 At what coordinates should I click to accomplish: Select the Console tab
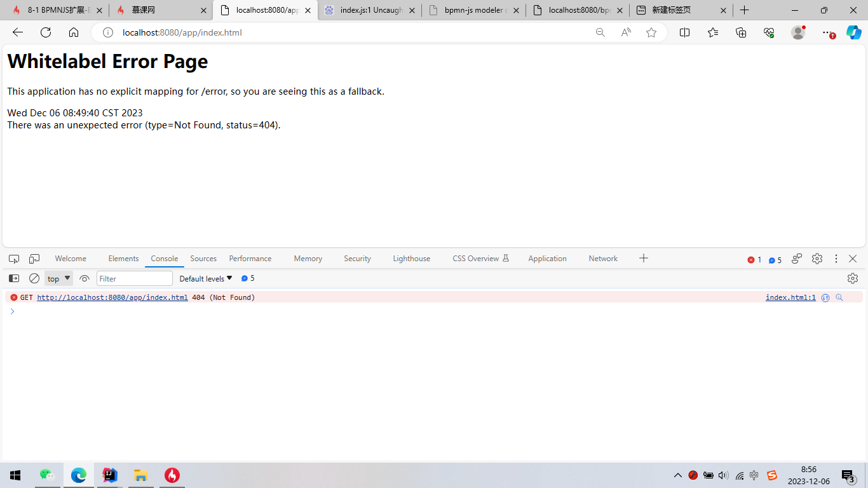165,259
